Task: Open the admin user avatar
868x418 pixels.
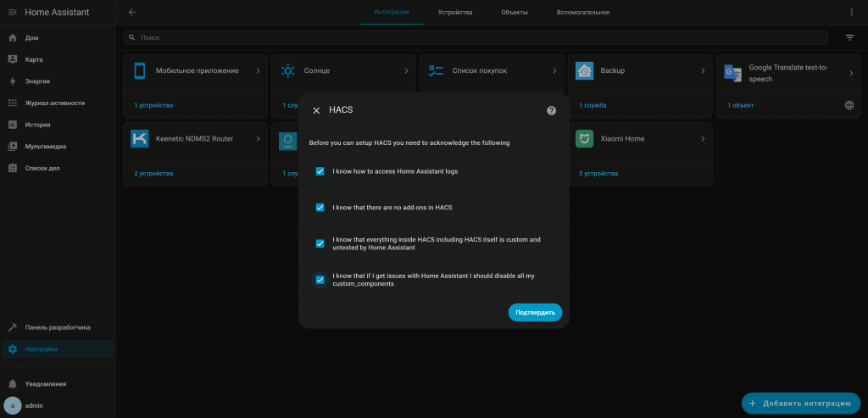Action: (13, 406)
